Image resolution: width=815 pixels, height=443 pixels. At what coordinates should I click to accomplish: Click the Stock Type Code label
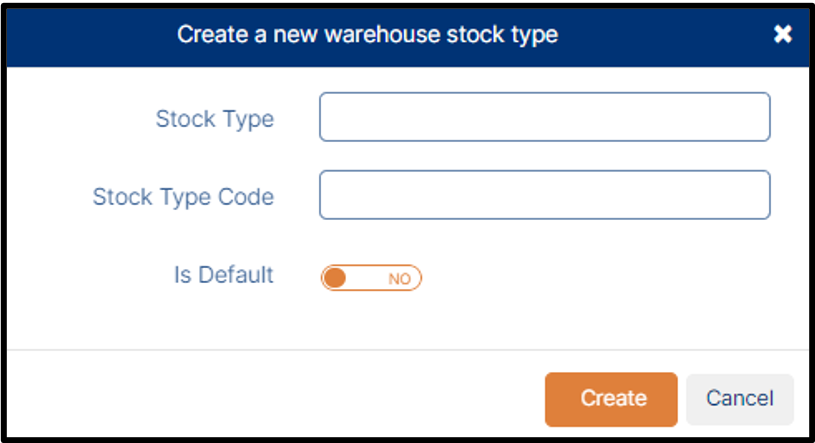click(x=183, y=197)
